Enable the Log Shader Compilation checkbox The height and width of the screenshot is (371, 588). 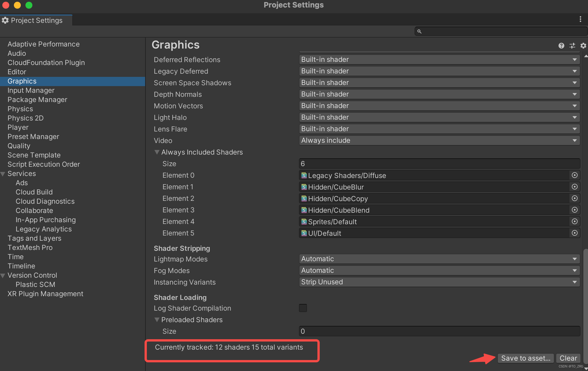(x=303, y=308)
